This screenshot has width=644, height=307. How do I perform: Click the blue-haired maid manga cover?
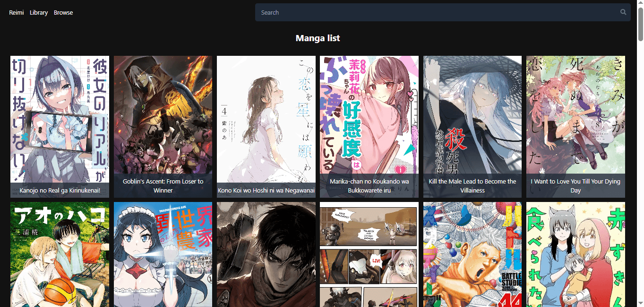pyautogui.click(x=163, y=254)
